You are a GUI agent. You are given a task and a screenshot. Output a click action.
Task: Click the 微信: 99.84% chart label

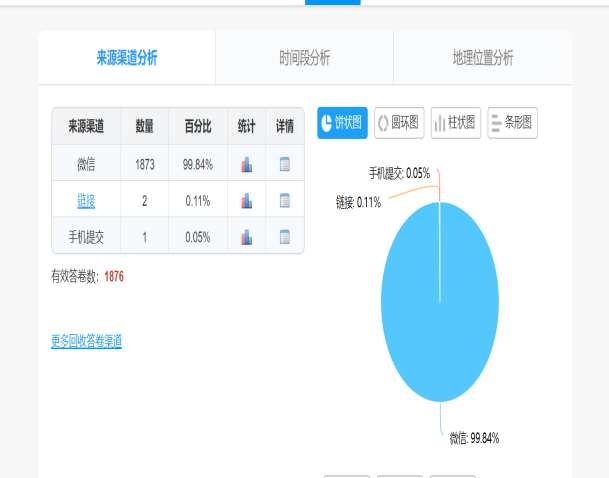[x=474, y=438]
